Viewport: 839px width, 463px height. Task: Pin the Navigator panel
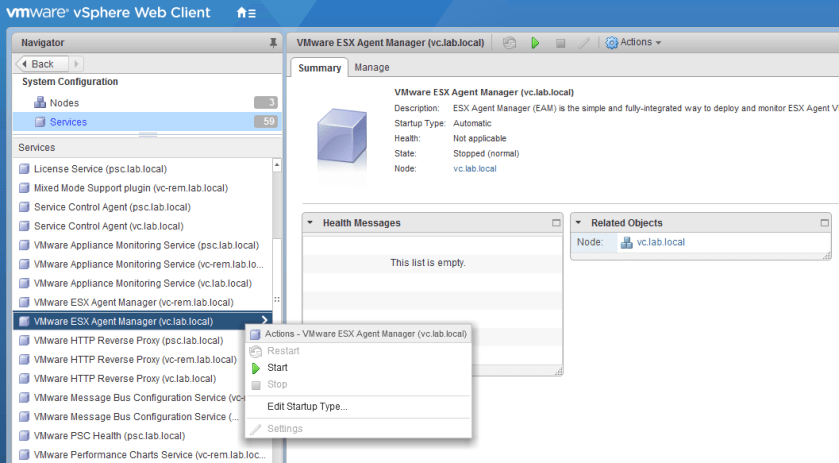pyautogui.click(x=273, y=43)
